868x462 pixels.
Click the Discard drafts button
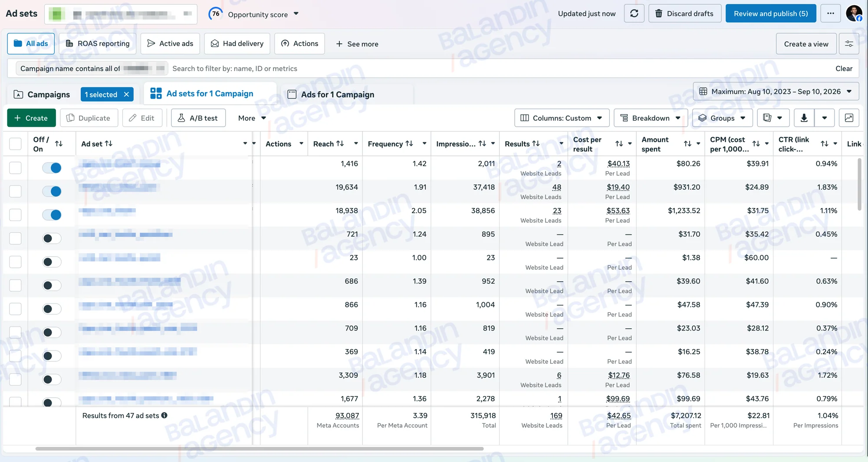click(685, 13)
